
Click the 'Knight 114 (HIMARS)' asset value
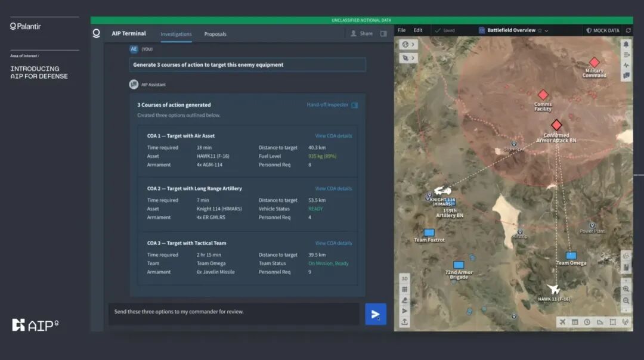219,209
